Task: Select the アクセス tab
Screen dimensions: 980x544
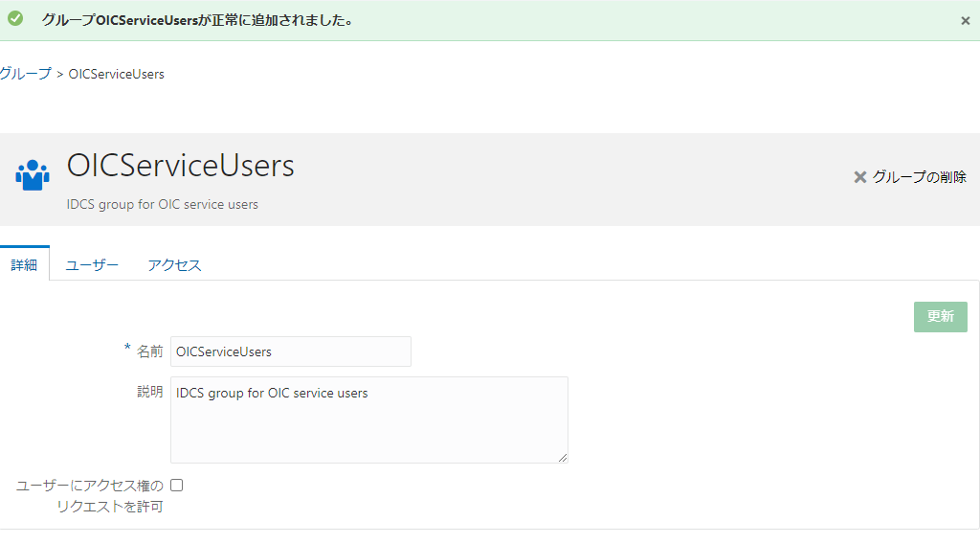Action: pyautogui.click(x=174, y=265)
